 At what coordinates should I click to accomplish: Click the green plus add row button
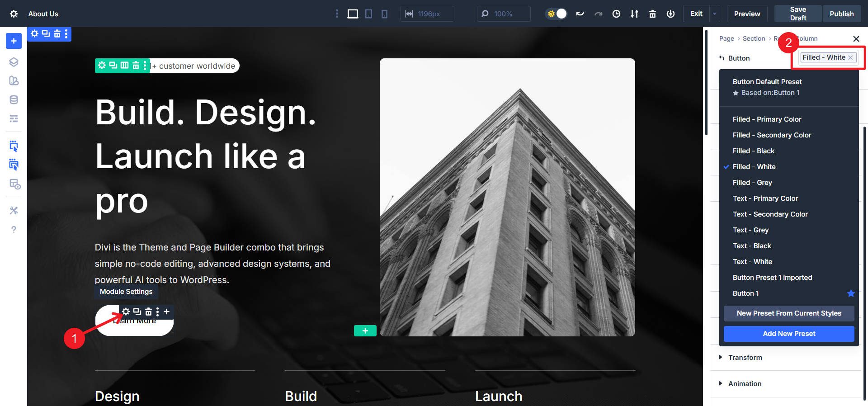click(x=365, y=330)
